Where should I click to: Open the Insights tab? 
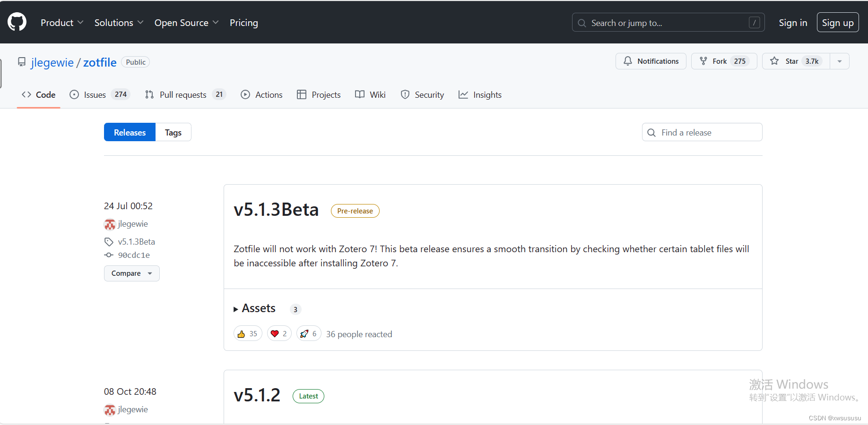pos(487,94)
